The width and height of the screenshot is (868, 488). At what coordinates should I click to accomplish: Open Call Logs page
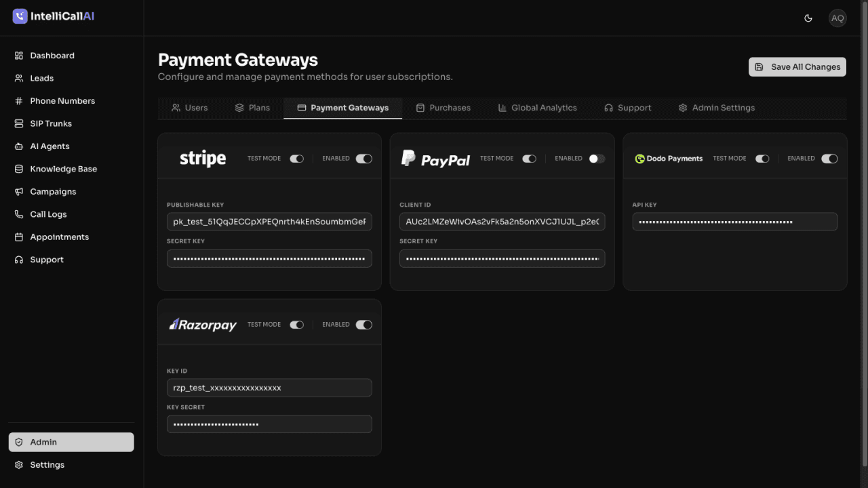pyautogui.click(x=71, y=214)
